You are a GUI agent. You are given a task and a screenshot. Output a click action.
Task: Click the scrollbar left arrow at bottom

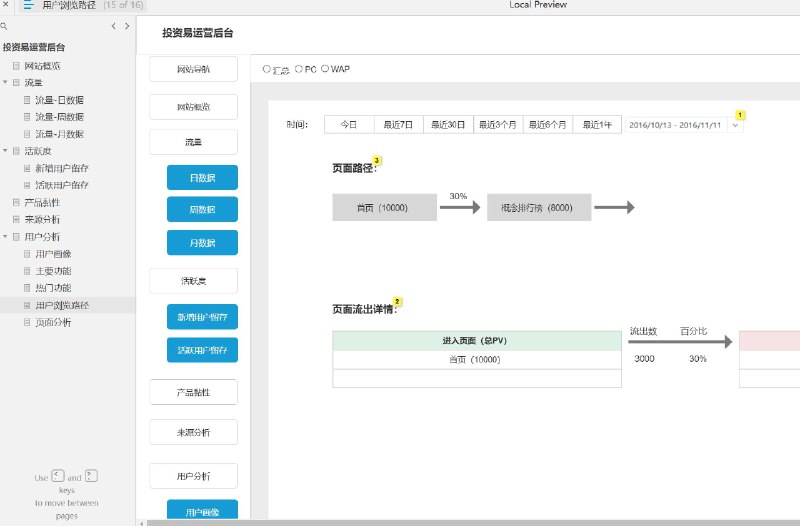point(142,523)
